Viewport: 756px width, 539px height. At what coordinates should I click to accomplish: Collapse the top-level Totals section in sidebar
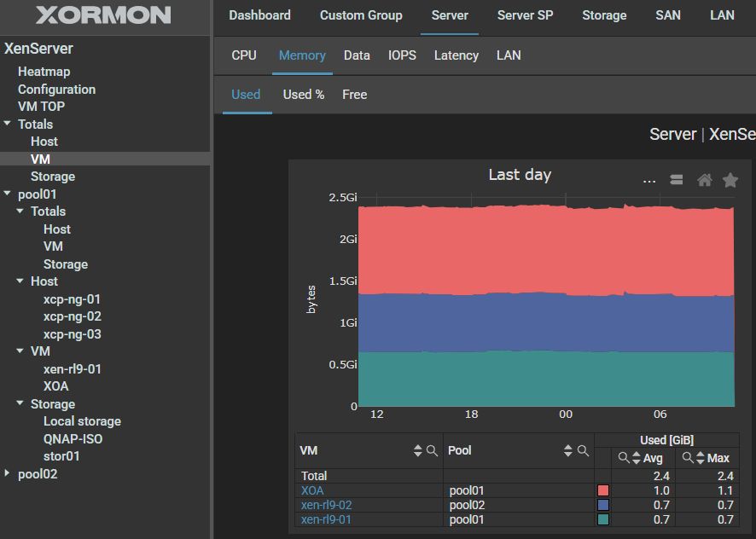9,124
